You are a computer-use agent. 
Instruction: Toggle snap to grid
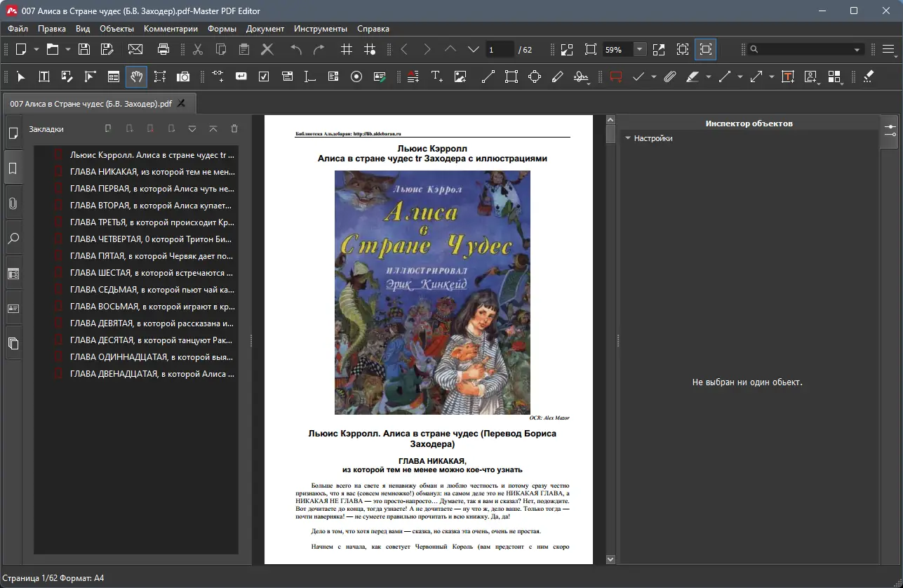click(370, 49)
